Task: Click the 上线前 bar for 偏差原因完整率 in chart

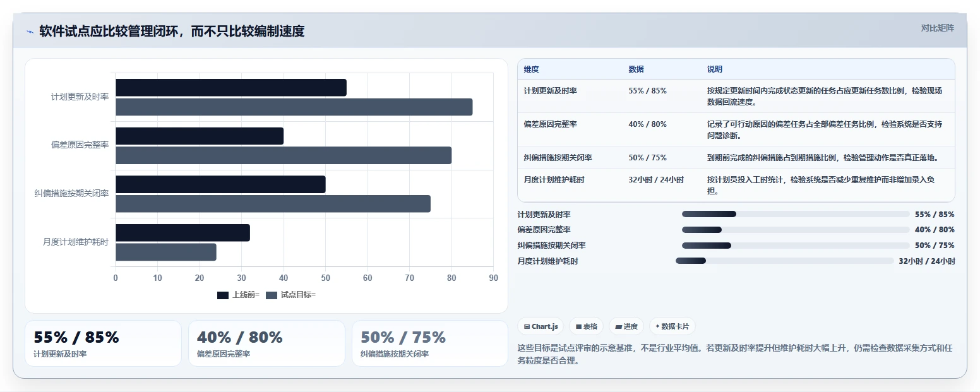Action: click(200, 136)
